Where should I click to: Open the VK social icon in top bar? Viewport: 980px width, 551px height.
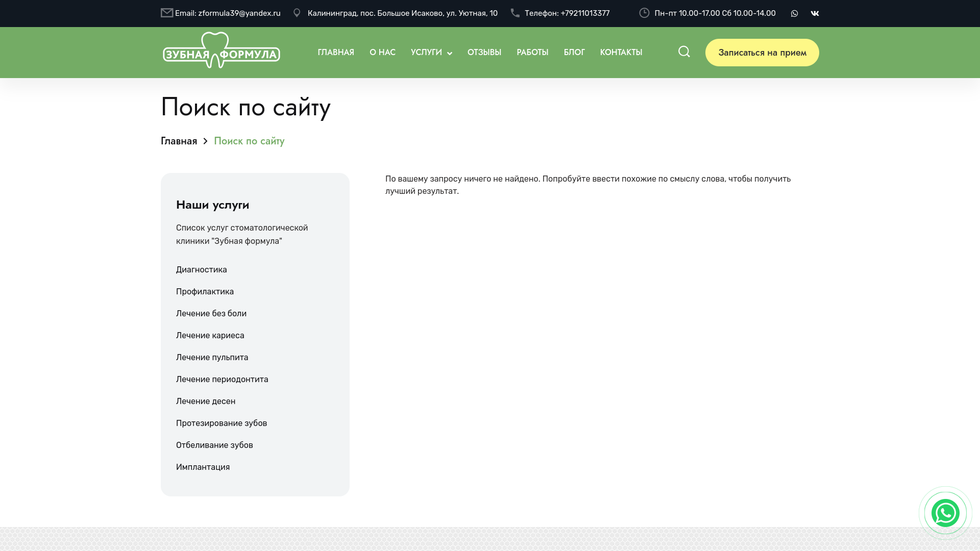click(815, 14)
